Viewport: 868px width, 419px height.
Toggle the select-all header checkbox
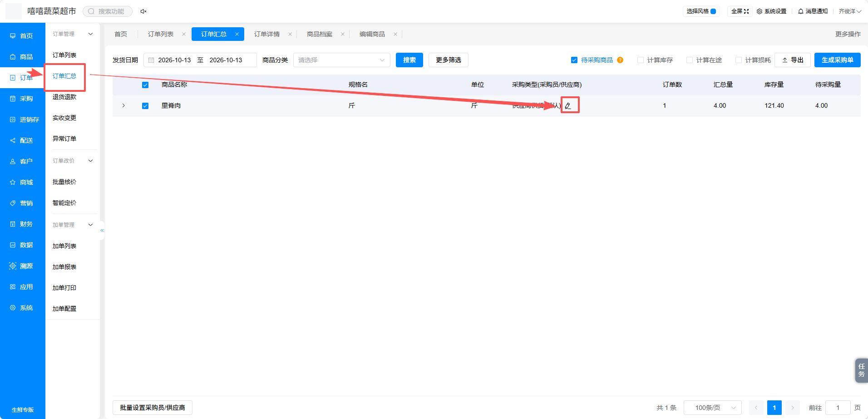[145, 85]
